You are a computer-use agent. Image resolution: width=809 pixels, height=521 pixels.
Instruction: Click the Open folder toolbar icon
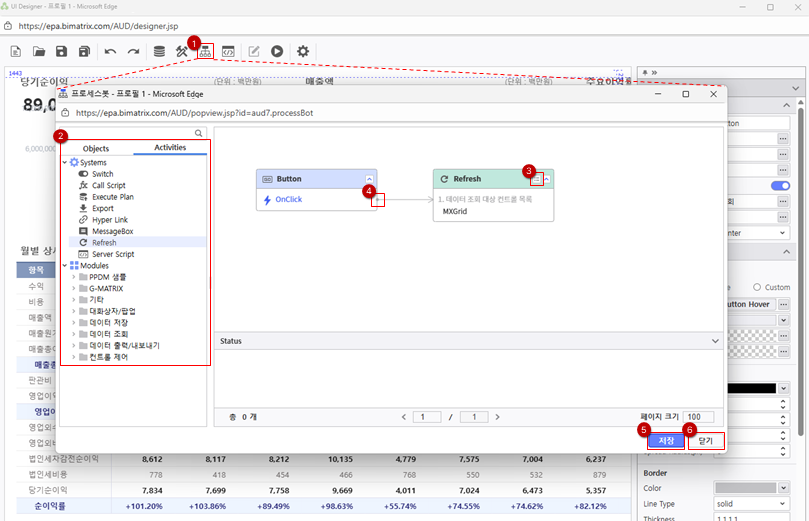point(39,51)
